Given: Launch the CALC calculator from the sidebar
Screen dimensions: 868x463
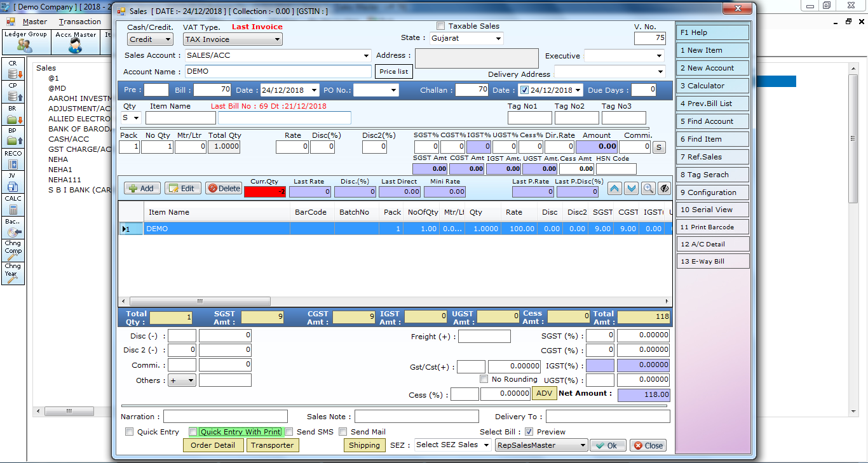Looking at the screenshot, I should (13, 205).
